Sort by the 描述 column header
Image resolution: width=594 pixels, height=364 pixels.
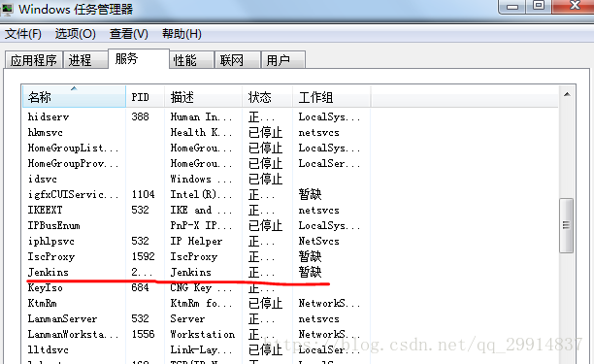click(204, 97)
